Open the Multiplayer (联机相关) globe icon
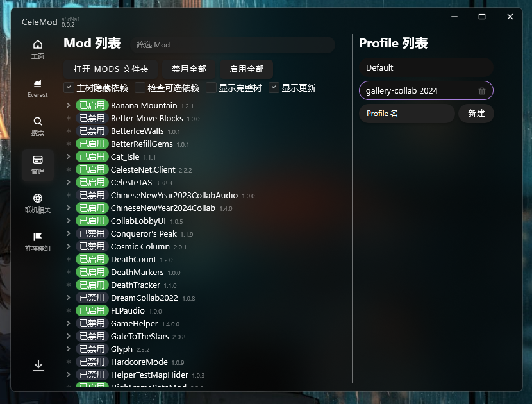532x404 pixels. [x=38, y=203]
